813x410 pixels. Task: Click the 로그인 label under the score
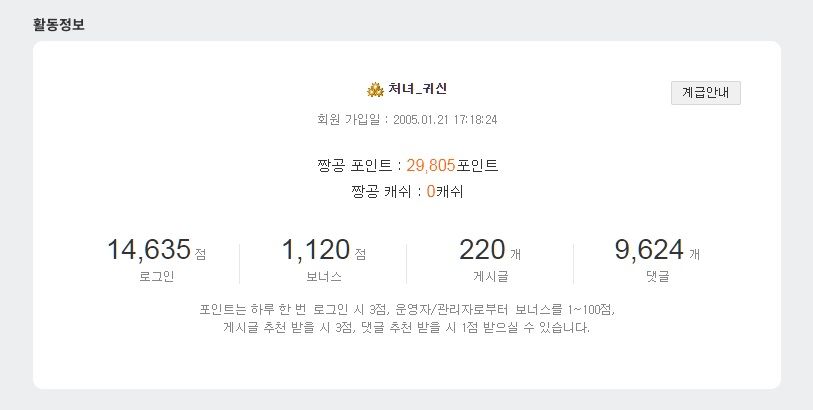(156, 276)
